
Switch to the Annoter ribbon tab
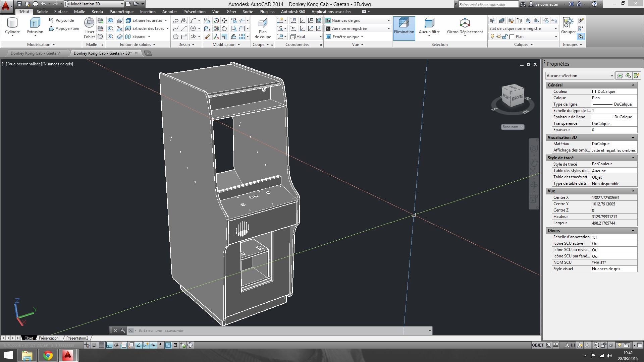click(x=169, y=11)
